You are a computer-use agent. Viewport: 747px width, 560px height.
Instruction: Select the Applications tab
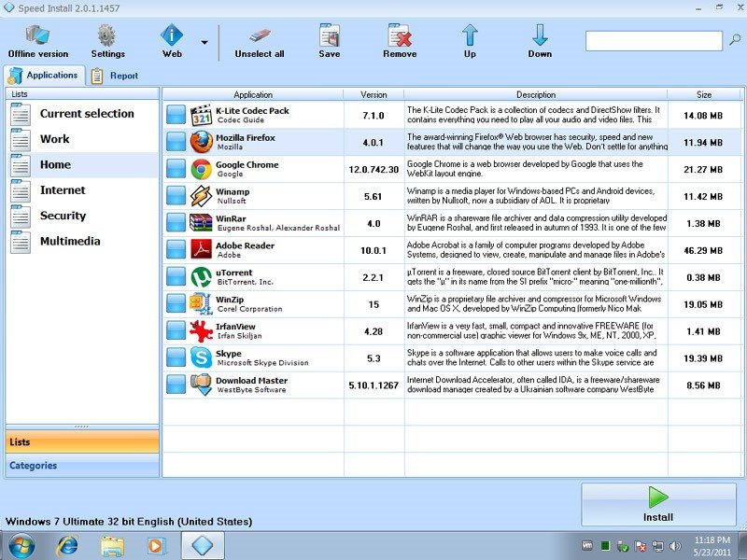pos(44,76)
